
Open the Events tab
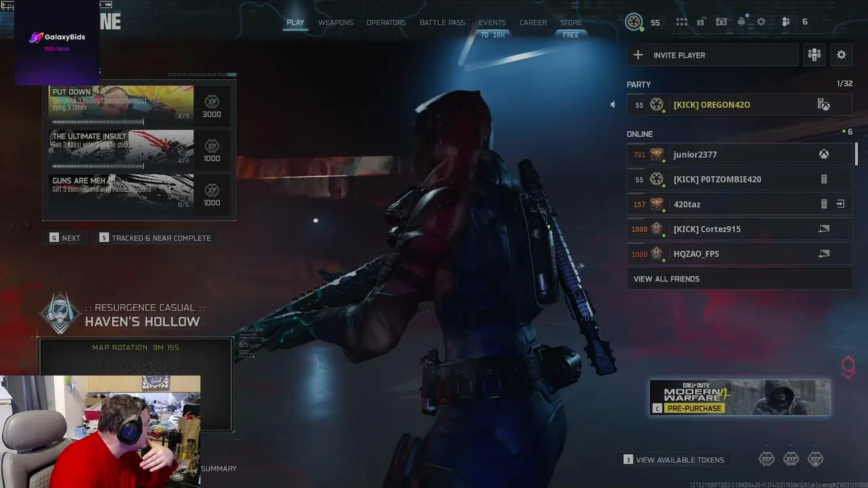click(x=492, y=22)
